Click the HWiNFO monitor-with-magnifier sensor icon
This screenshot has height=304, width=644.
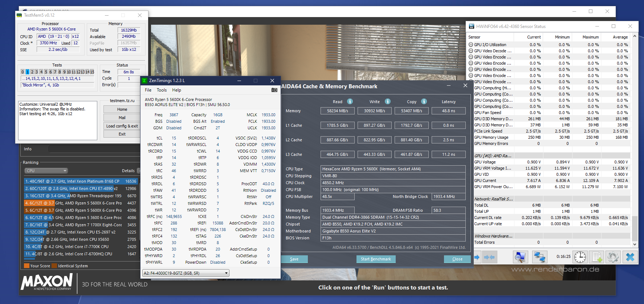(x=520, y=257)
